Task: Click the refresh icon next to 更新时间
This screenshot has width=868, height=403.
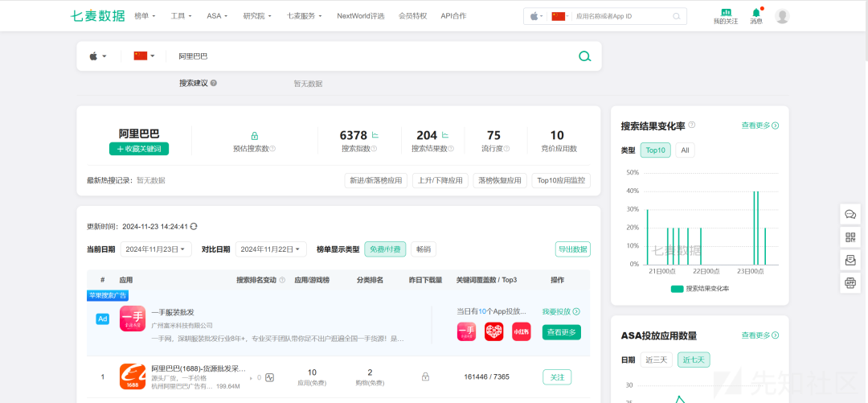Action: coord(194,227)
